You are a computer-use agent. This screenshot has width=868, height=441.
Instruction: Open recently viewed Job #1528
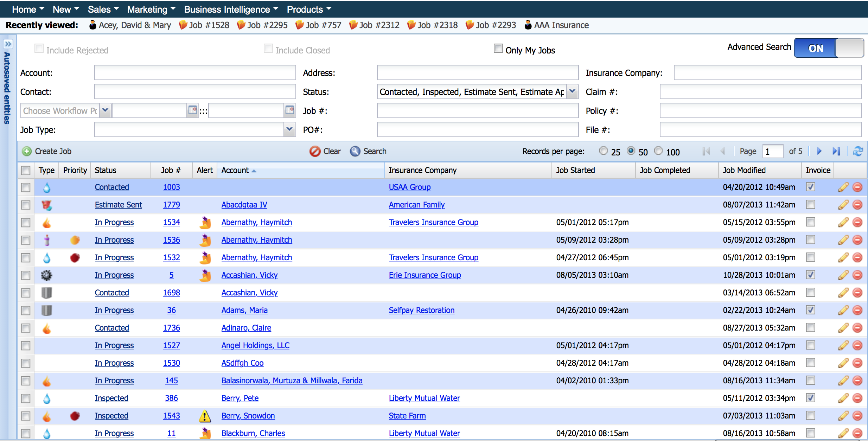coord(204,25)
